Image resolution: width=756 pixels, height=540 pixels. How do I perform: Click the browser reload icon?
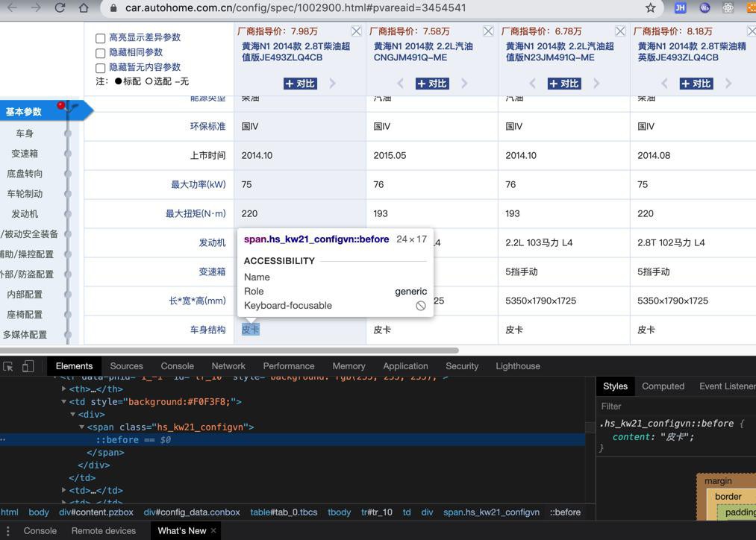(x=60, y=7)
